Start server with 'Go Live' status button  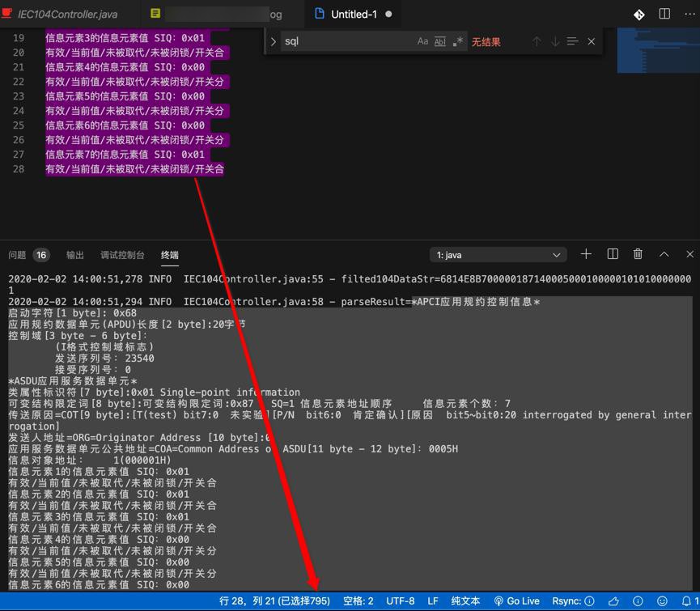(x=516, y=601)
